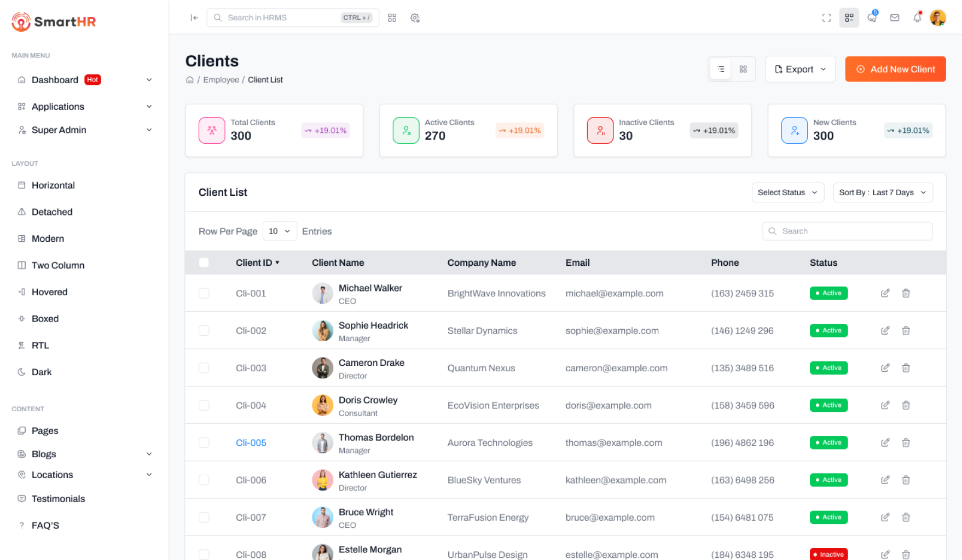Open the header settings gear icon
The width and height of the screenshot is (962, 560).
click(415, 18)
